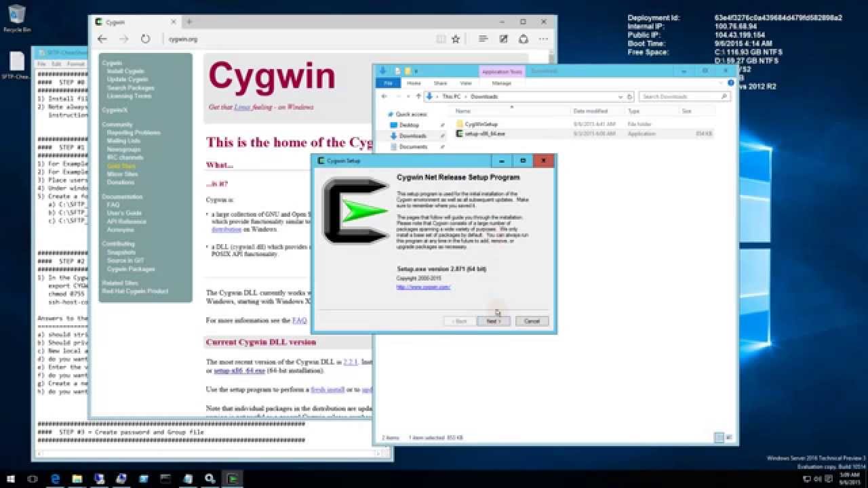Sort by the Date modified column
This screenshot has height=488, width=868.
click(591, 110)
